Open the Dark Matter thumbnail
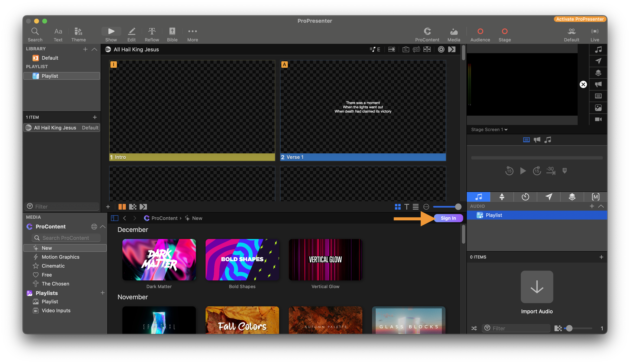The width and height of the screenshot is (630, 364). pos(159,260)
